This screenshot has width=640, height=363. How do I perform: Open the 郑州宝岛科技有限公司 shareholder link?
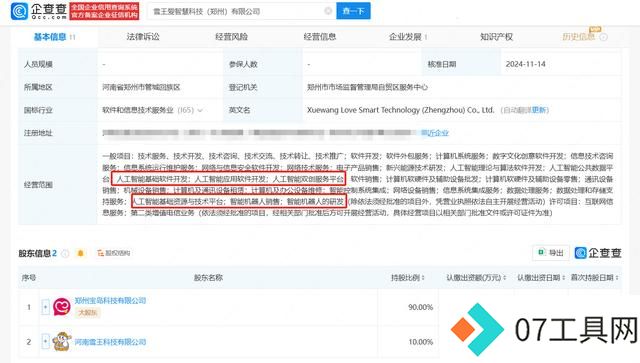110,301
